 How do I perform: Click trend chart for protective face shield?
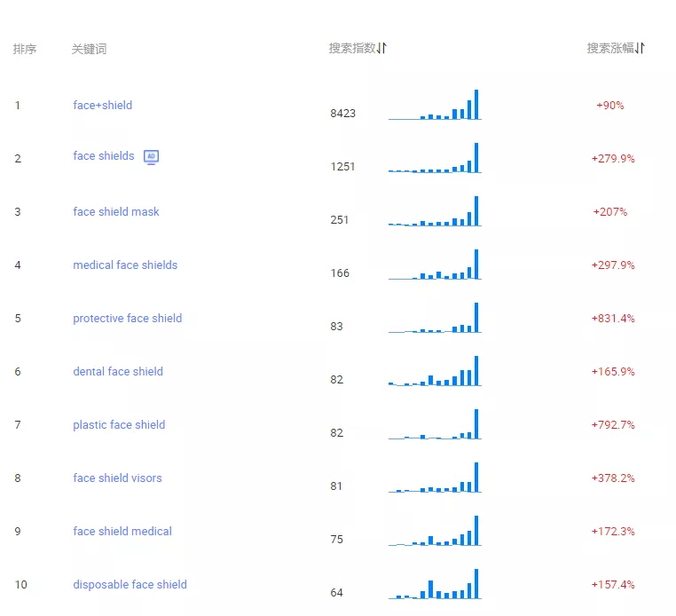click(x=435, y=318)
